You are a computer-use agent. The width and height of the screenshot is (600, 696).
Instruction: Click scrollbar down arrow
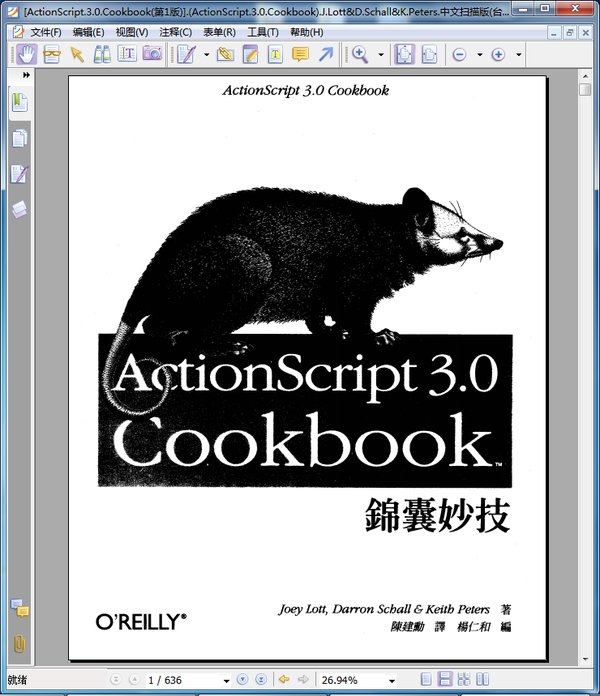pyautogui.click(x=585, y=659)
